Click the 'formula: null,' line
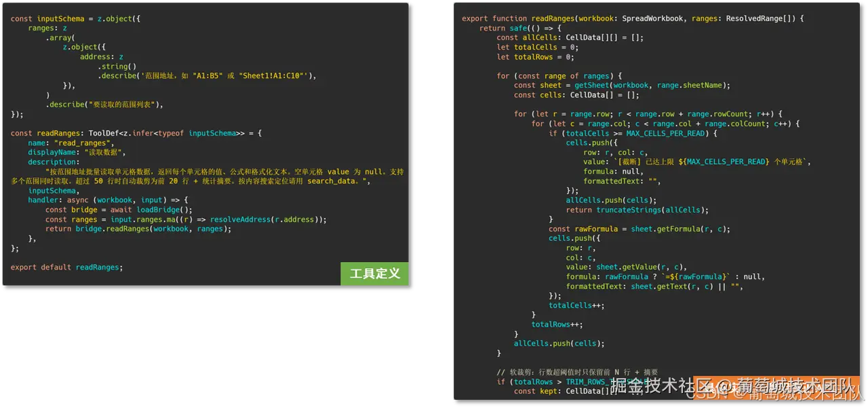The image size is (868, 408). coord(614,171)
